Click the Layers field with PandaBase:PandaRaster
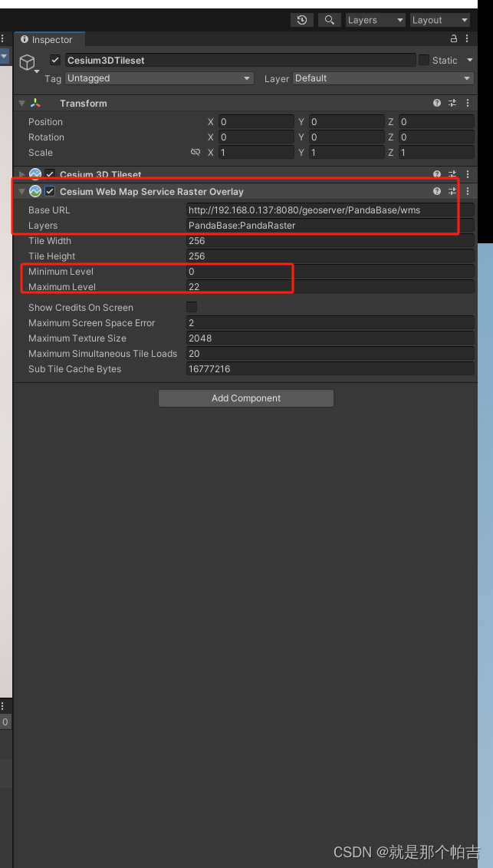Image resolution: width=493 pixels, height=868 pixels. pyautogui.click(x=330, y=226)
